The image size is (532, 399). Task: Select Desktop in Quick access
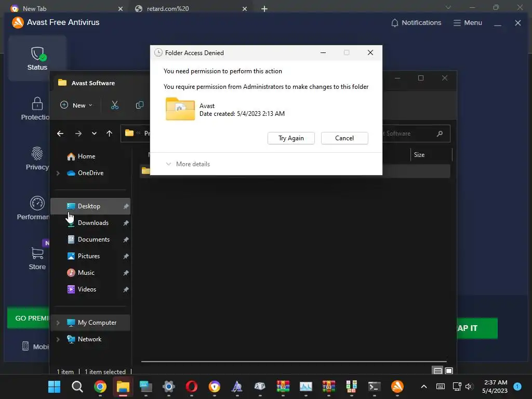90,206
